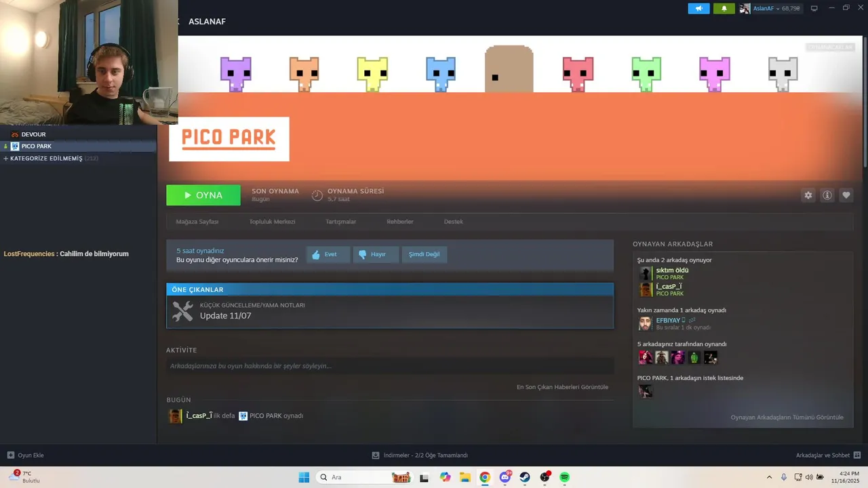
Task: Switch to Big Picture mode monitor icon
Action: click(x=814, y=9)
